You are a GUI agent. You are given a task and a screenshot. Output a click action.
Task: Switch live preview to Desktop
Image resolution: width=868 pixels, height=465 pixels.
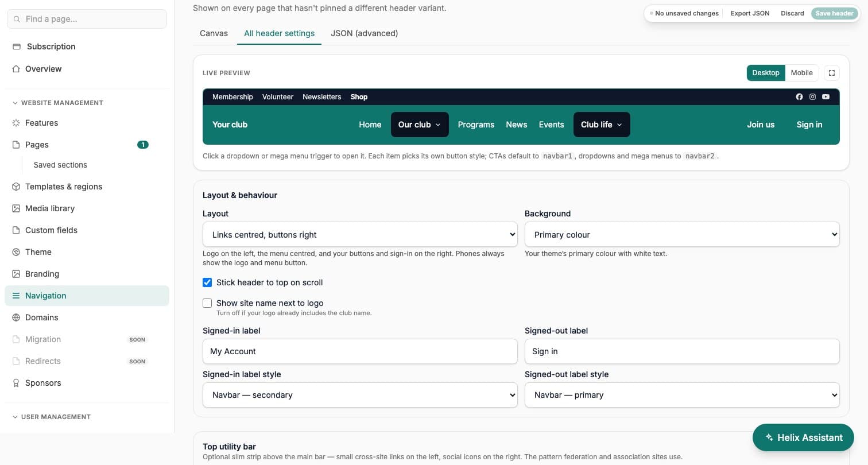click(766, 73)
